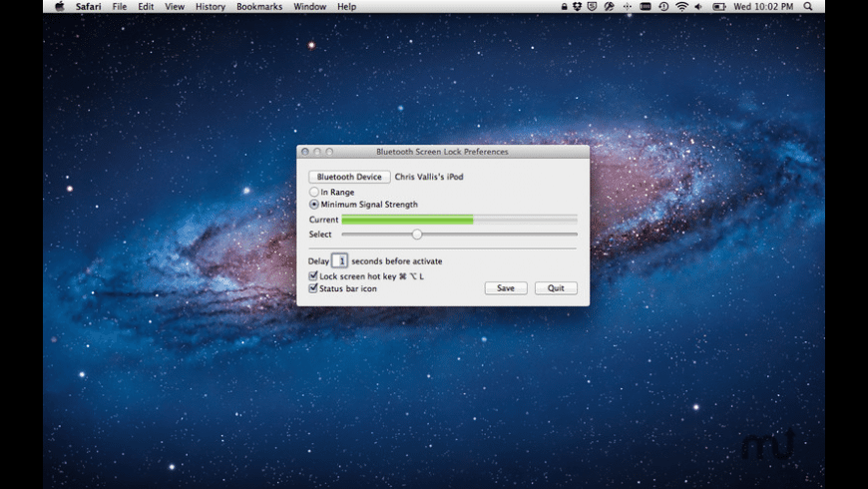This screenshot has width=868, height=489.
Task: Open the Help menu
Action: point(346,7)
